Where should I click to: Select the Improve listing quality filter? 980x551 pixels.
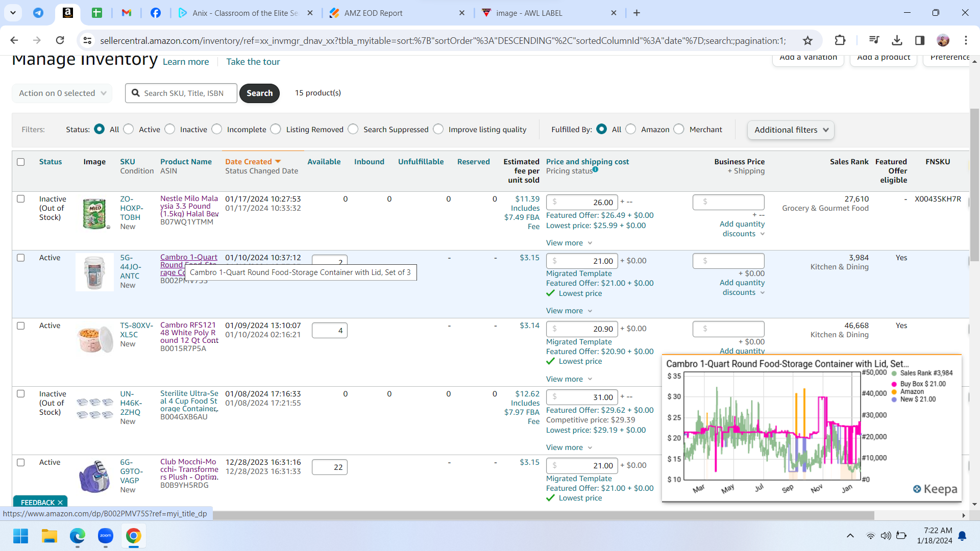pyautogui.click(x=438, y=129)
